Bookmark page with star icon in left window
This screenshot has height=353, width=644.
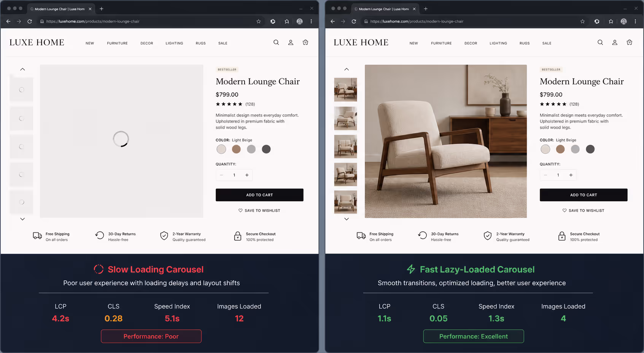(259, 21)
